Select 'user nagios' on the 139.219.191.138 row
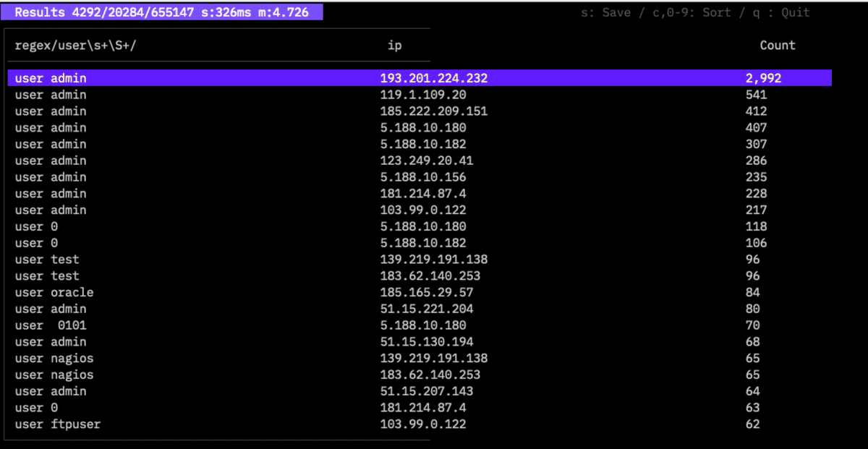Viewport: 868px width, 449px height. [x=54, y=359]
